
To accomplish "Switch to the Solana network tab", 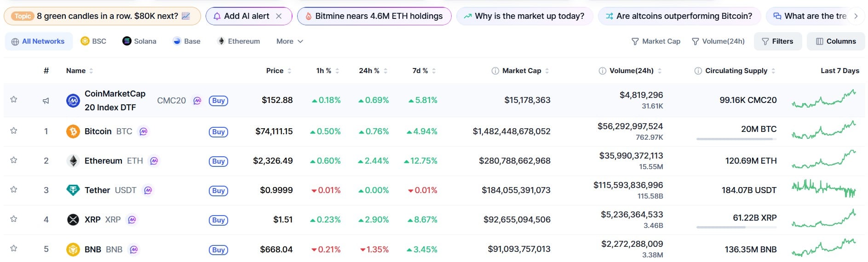I will pos(139,41).
